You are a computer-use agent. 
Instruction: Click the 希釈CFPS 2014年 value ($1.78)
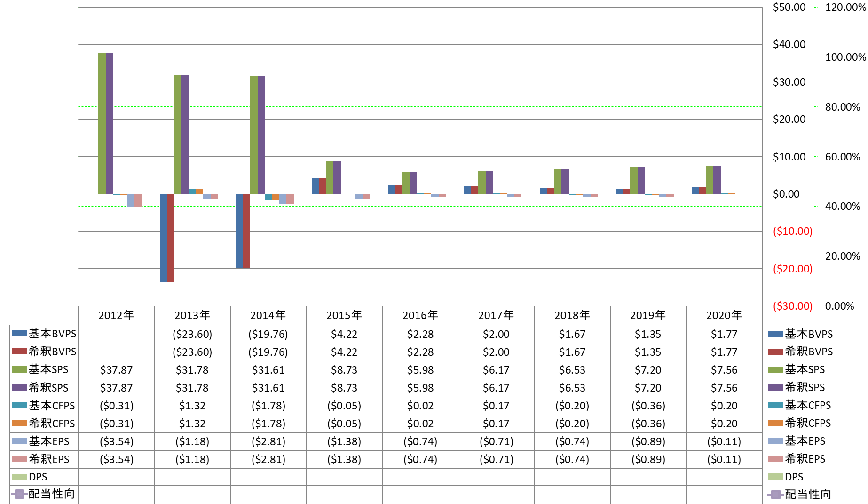268,424
